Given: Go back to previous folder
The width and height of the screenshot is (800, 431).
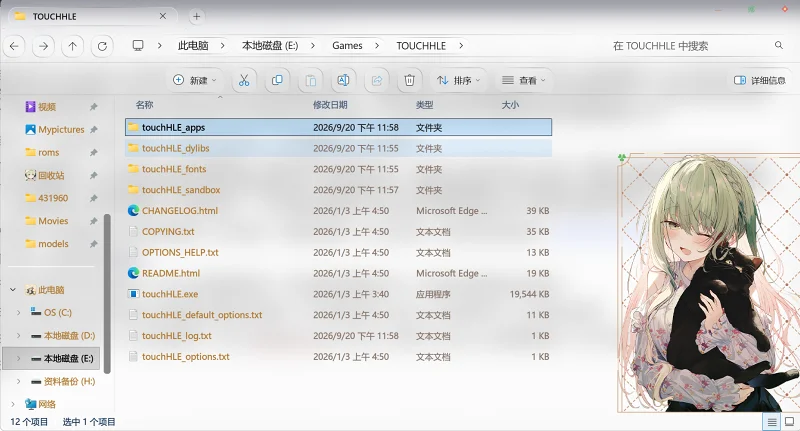Looking at the screenshot, I should point(14,46).
